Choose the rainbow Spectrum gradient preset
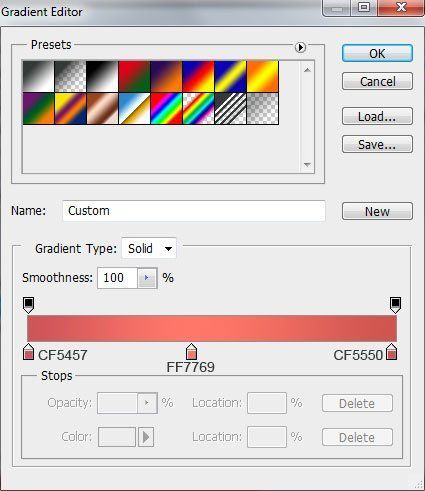Viewport: 425px width, 491px height. [x=166, y=108]
